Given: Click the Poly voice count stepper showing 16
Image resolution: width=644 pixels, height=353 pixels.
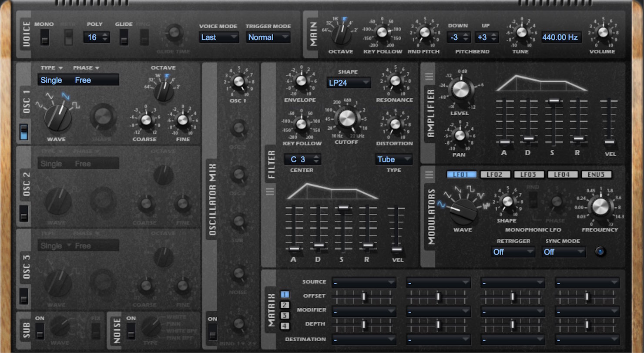Looking at the screenshot, I should point(97,37).
